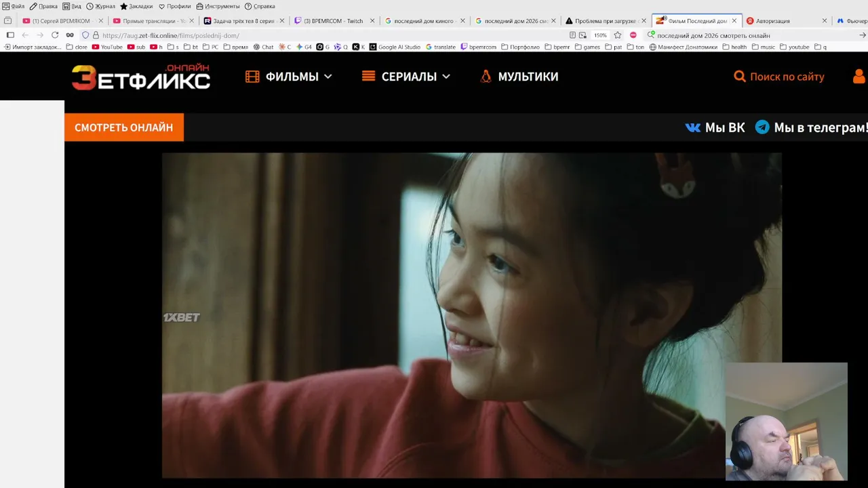
Task: Close the BPEMRCOM Twitch tab
Action: tap(372, 21)
